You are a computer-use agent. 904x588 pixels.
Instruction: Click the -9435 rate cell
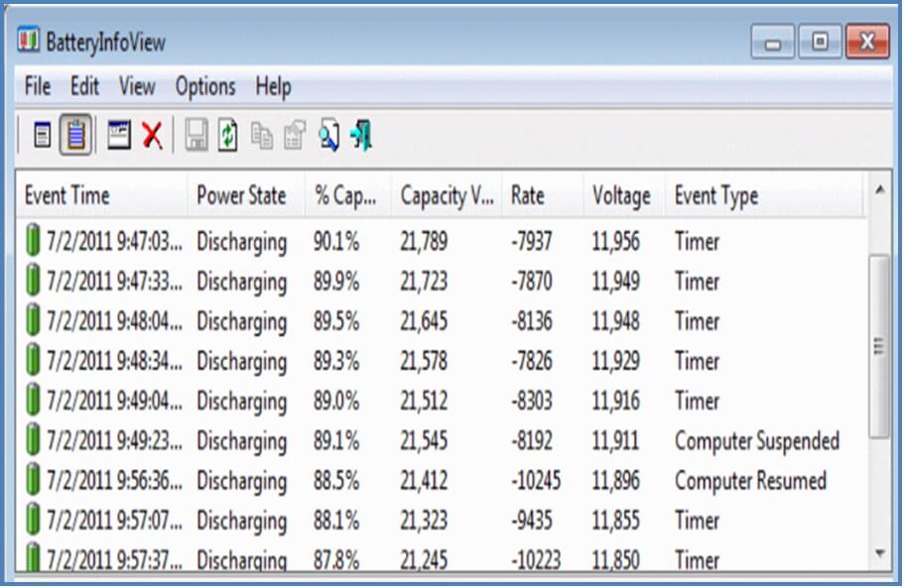[x=532, y=521]
